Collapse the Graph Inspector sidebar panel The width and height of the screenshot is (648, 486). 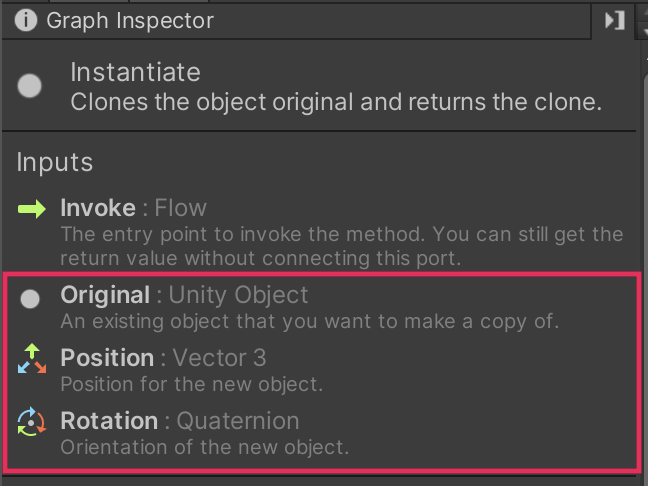[x=615, y=19]
